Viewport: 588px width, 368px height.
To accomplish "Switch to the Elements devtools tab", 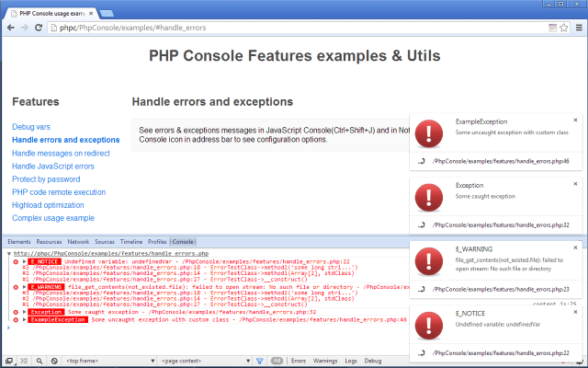I will [18, 241].
